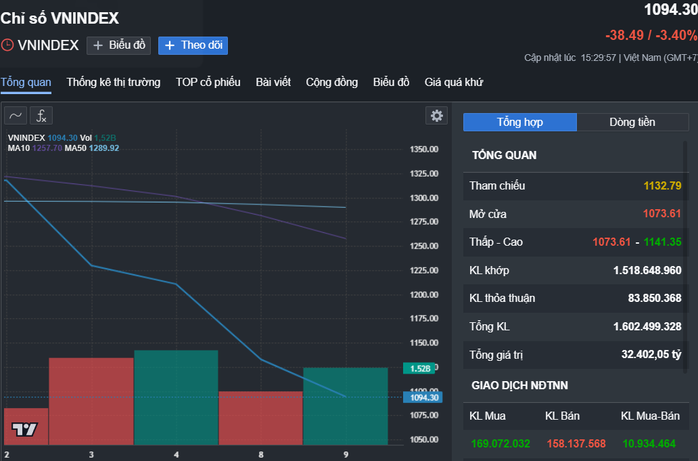Select the Tổng hợp panel tab

[x=520, y=122]
